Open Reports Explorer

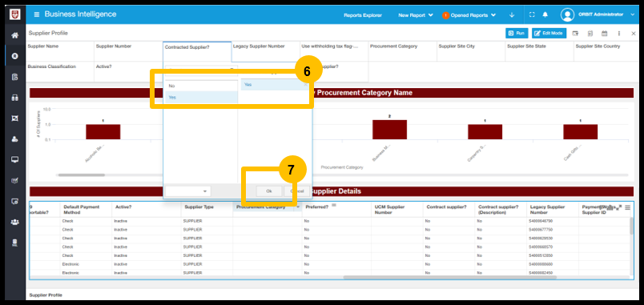pyautogui.click(x=363, y=15)
